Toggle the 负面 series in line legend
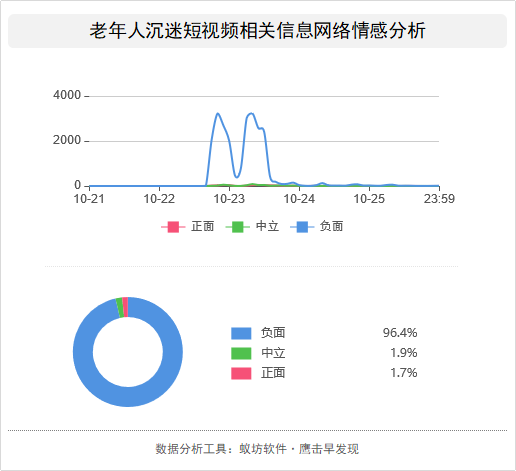 coord(317,227)
